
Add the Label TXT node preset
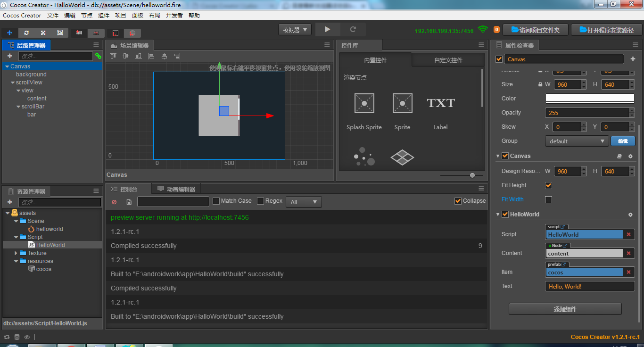(440, 111)
